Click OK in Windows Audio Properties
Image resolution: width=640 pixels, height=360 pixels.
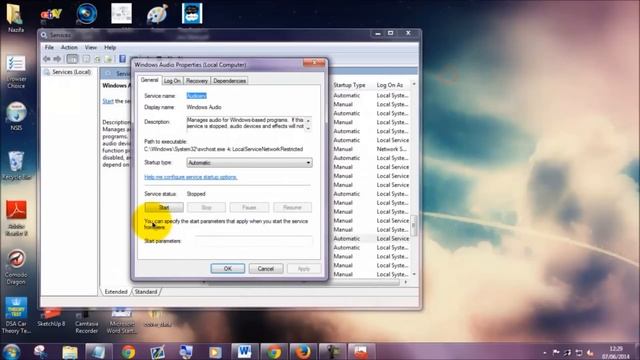pos(228,269)
